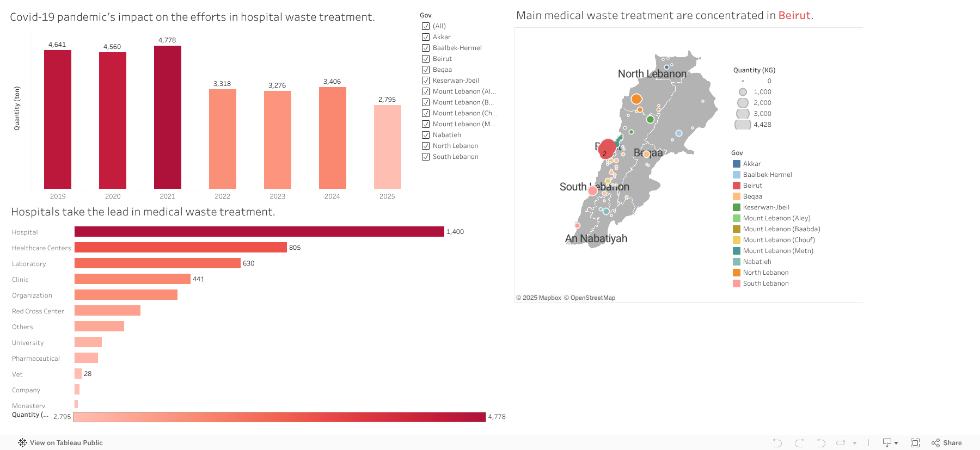
Task: Enter full screen using the toolbar icon
Action: (915, 442)
